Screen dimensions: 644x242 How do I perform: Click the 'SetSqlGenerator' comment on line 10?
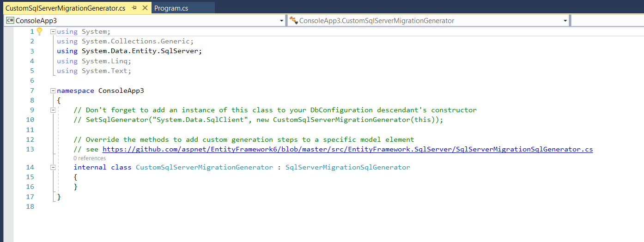click(258, 120)
